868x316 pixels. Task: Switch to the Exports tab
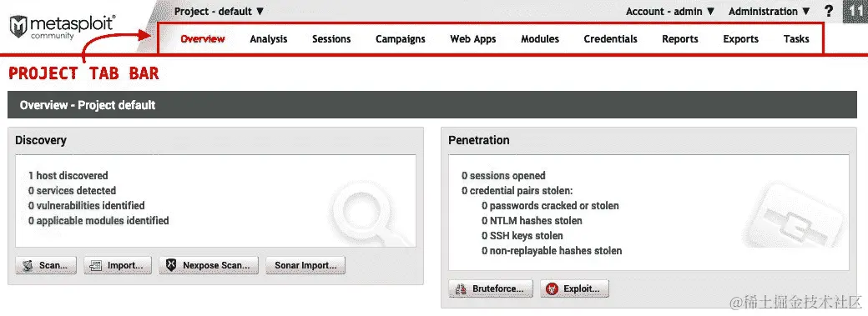point(740,38)
